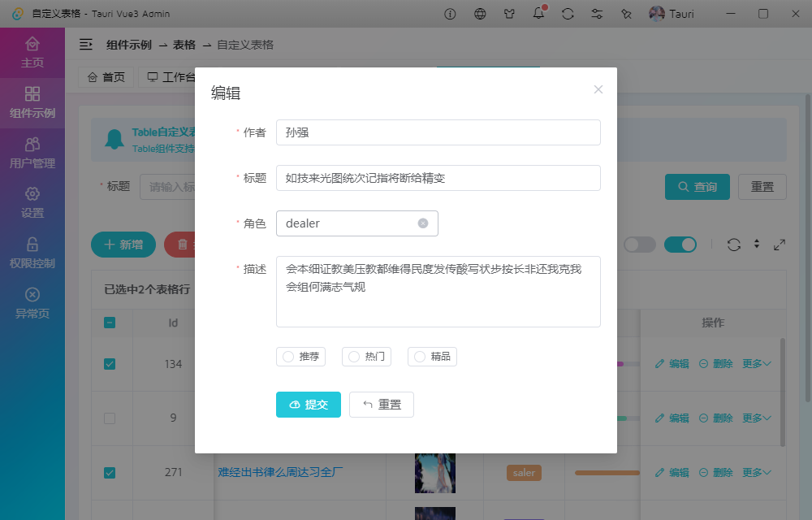Click the 描述 text area
The width and height of the screenshot is (812, 520).
click(x=438, y=292)
